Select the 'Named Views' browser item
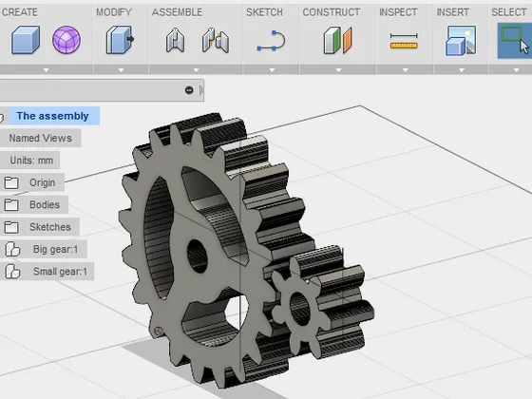Screen dimensions: 532x399 [40, 138]
